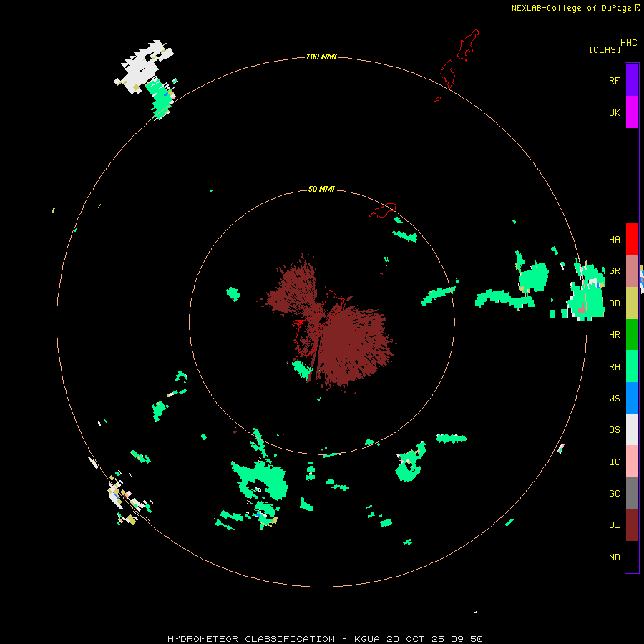Click the GR legend label

(x=614, y=271)
